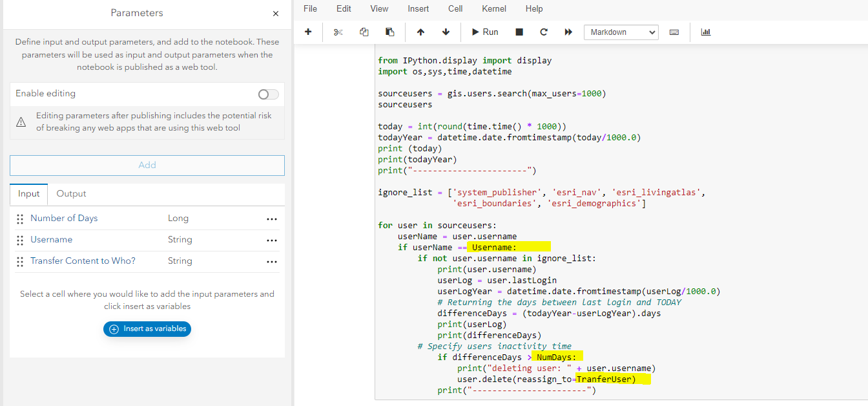
Task: Open options menu for Number of Days
Action: [272, 219]
